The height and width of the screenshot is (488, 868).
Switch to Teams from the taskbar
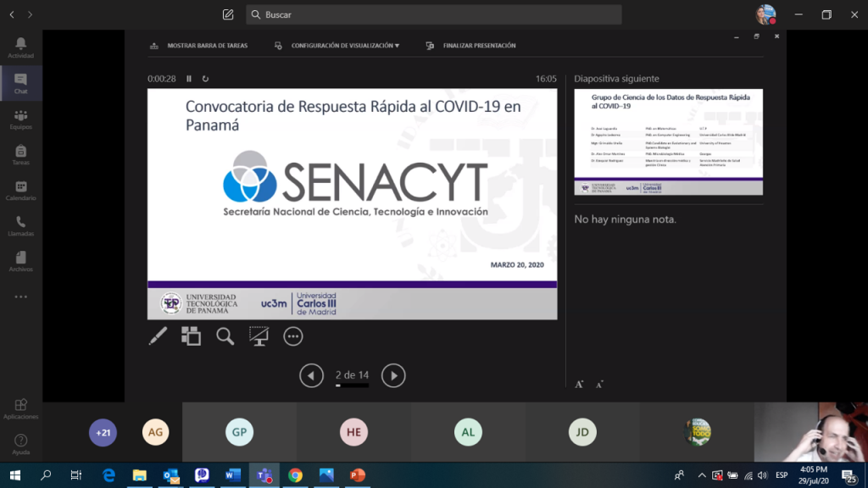point(264,475)
